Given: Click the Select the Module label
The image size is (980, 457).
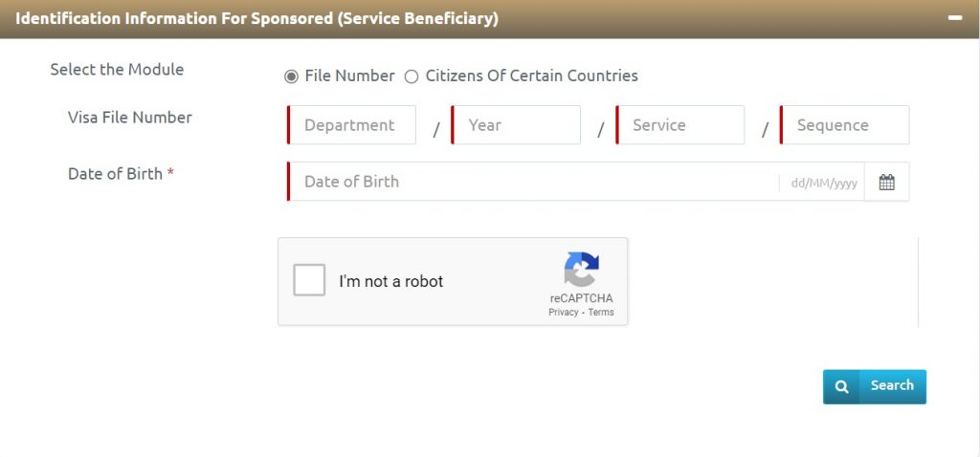Looking at the screenshot, I should [x=117, y=69].
